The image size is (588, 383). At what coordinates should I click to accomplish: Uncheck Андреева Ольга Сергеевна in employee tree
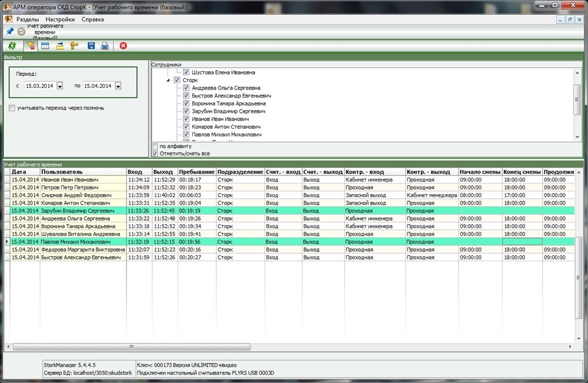tap(186, 88)
